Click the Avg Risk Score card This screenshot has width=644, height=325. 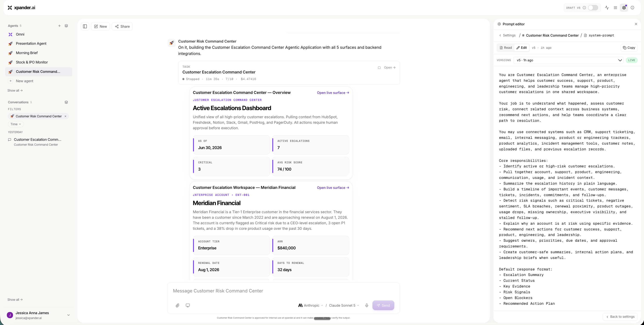coord(311,166)
